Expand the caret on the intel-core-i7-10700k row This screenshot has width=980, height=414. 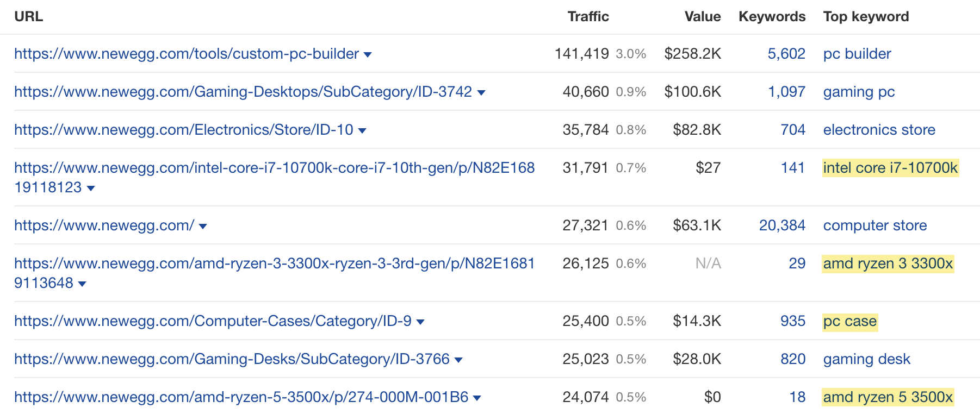click(x=91, y=188)
